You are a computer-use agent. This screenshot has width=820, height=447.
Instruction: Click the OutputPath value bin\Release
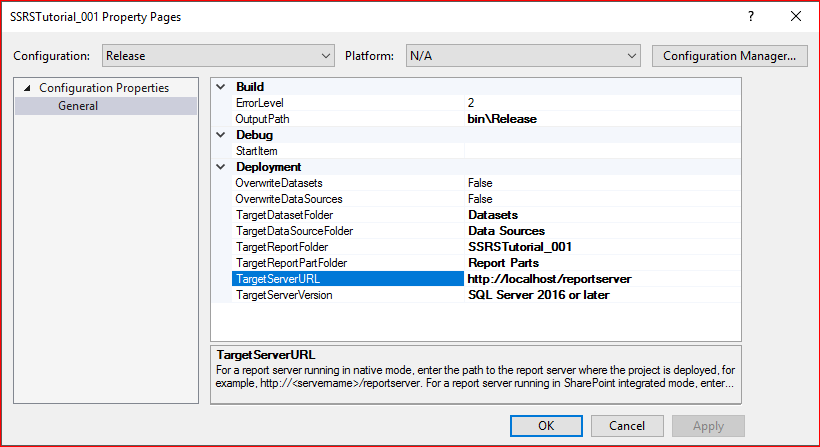502,119
